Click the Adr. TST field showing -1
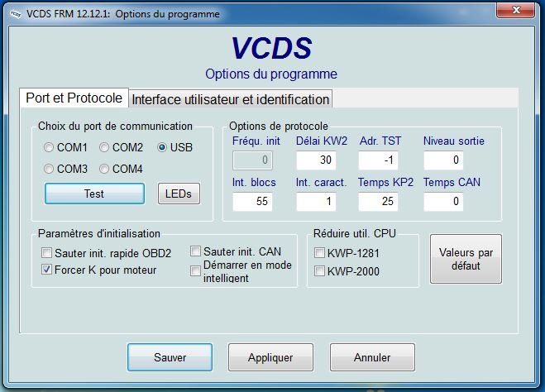Screen dimensions: 545x392 click(x=378, y=160)
